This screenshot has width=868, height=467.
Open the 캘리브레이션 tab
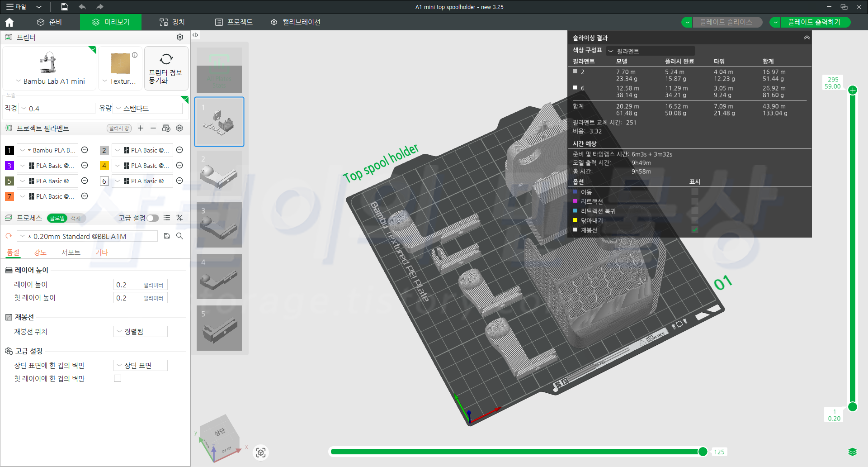click(x=296, y=22)
